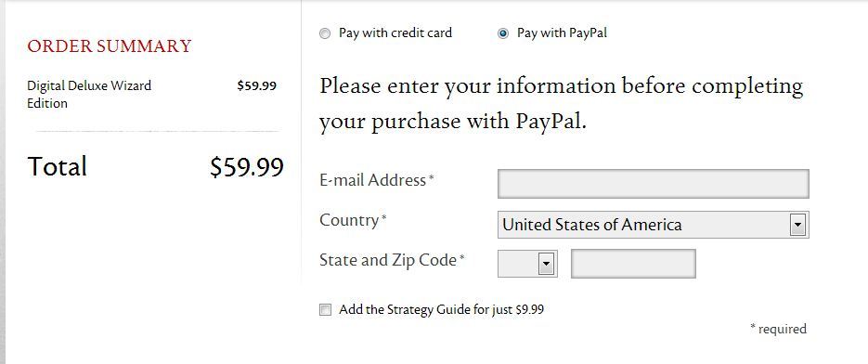Click the Digital Deluxe Wizard Edition item
The image size is (868, 364).
(89, 94)
